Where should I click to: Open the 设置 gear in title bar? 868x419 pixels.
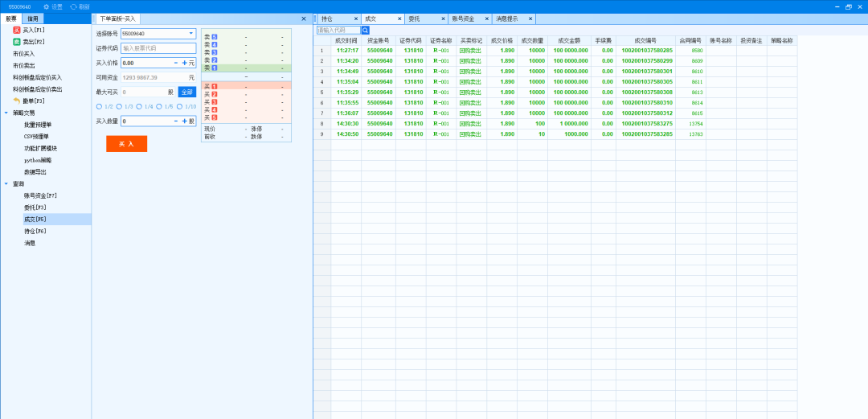coord(47,6)
